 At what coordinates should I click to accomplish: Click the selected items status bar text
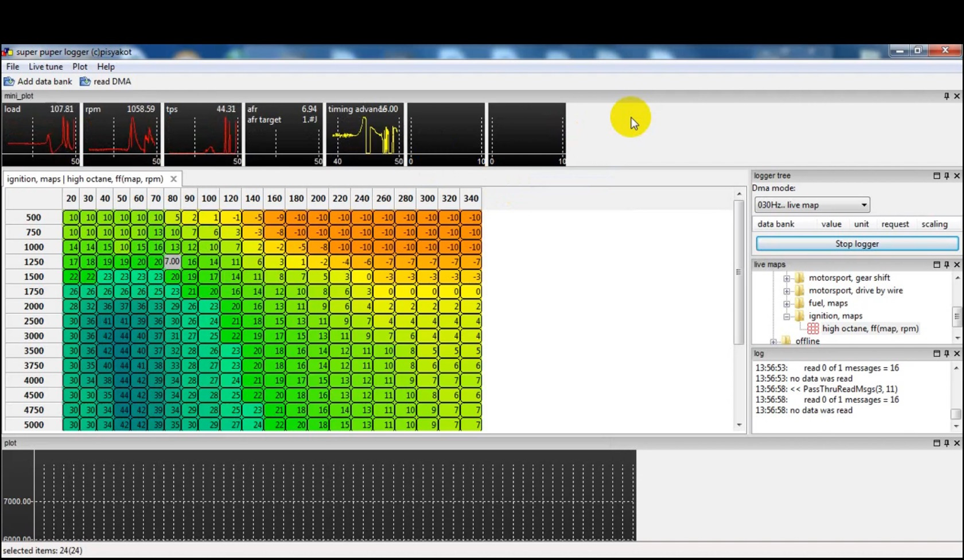[43, 550]
